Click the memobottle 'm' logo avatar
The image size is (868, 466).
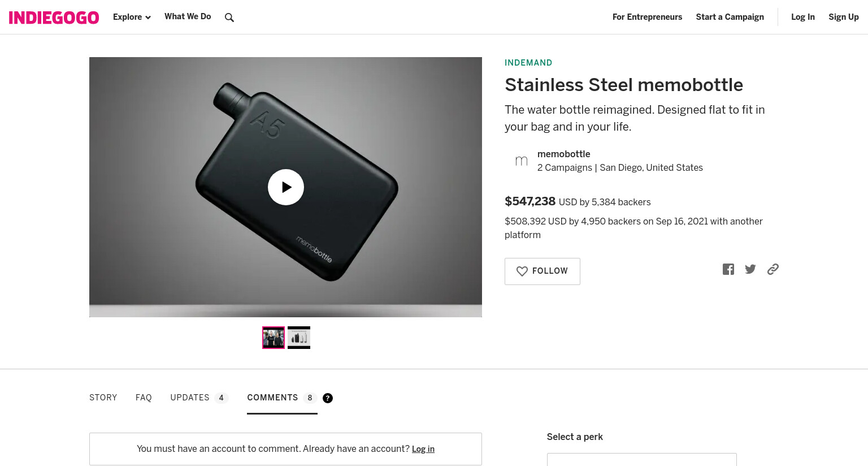click(522, 161)
